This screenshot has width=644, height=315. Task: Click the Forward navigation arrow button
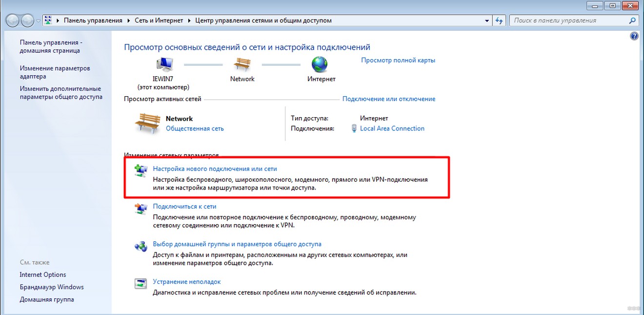[x=28, y=21]
